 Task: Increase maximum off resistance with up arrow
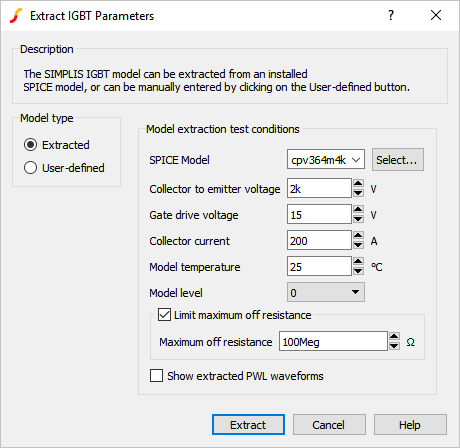tap(394, 336)
